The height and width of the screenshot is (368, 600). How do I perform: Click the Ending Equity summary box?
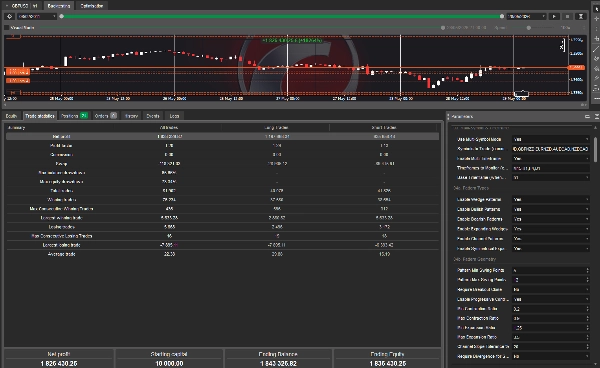click(x=387, y=359)
